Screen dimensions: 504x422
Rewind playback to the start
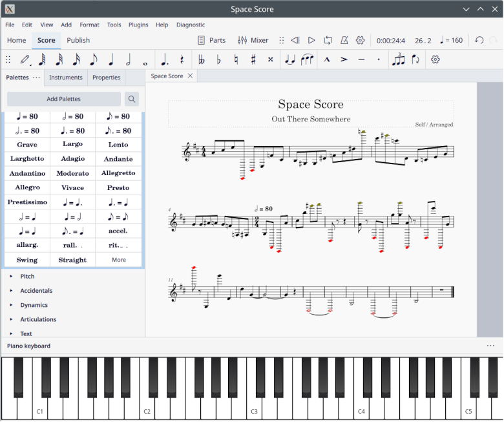pos(295,40)
